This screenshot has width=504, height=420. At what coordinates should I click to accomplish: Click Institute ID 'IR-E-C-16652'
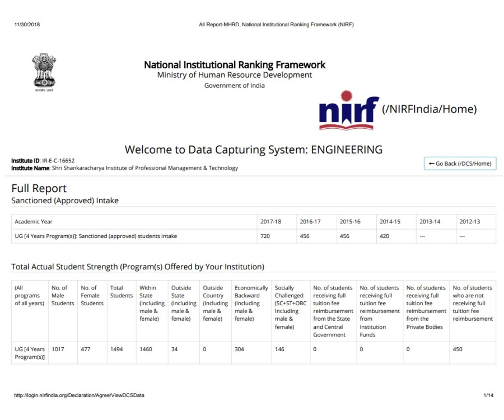pos(58,161)
